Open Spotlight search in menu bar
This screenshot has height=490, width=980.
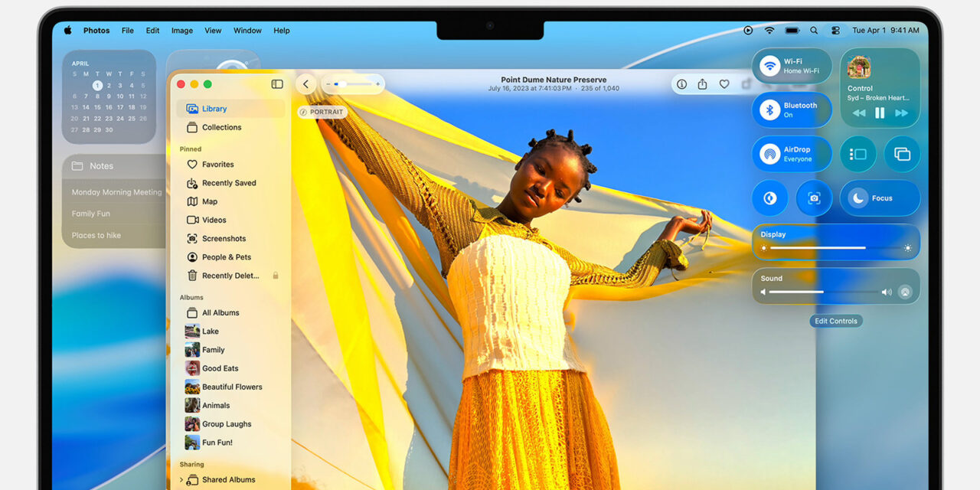click(x=814, y=31)
